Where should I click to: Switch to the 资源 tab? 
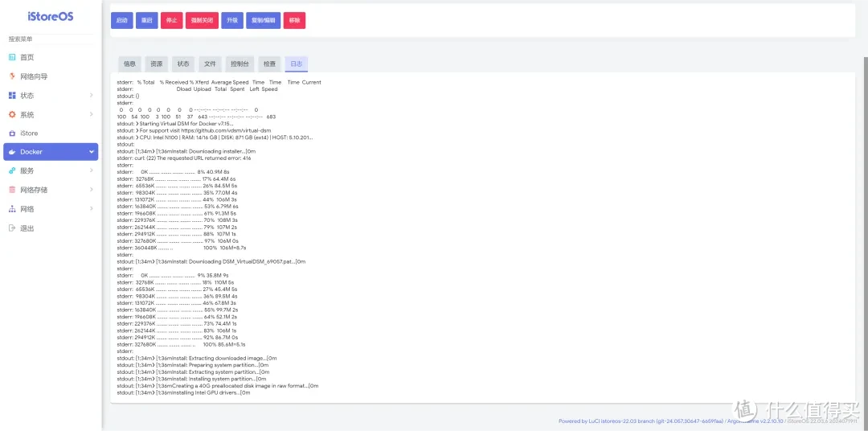[157, 64]
